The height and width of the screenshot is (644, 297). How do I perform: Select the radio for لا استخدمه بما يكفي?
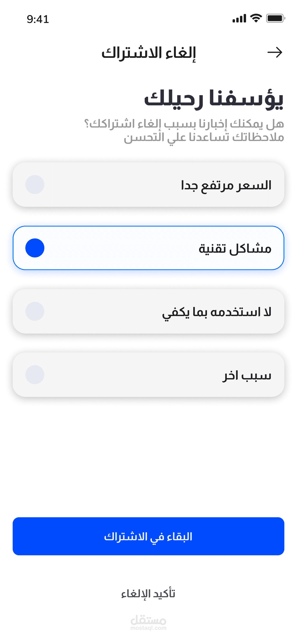coord(35,311)
